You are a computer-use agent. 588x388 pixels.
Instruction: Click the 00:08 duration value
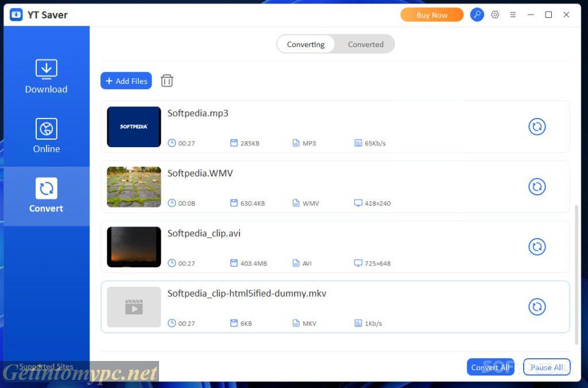pos(187,203)
